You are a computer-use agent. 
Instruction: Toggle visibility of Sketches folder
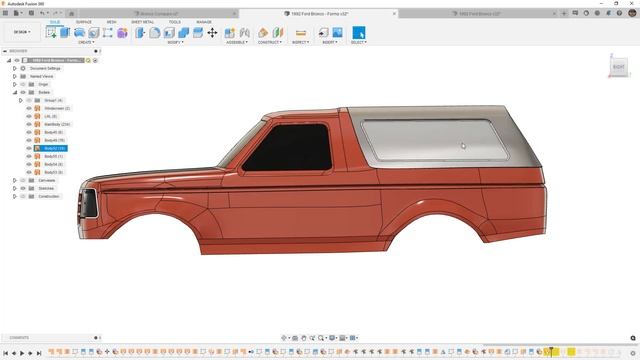tap(23, 189)
